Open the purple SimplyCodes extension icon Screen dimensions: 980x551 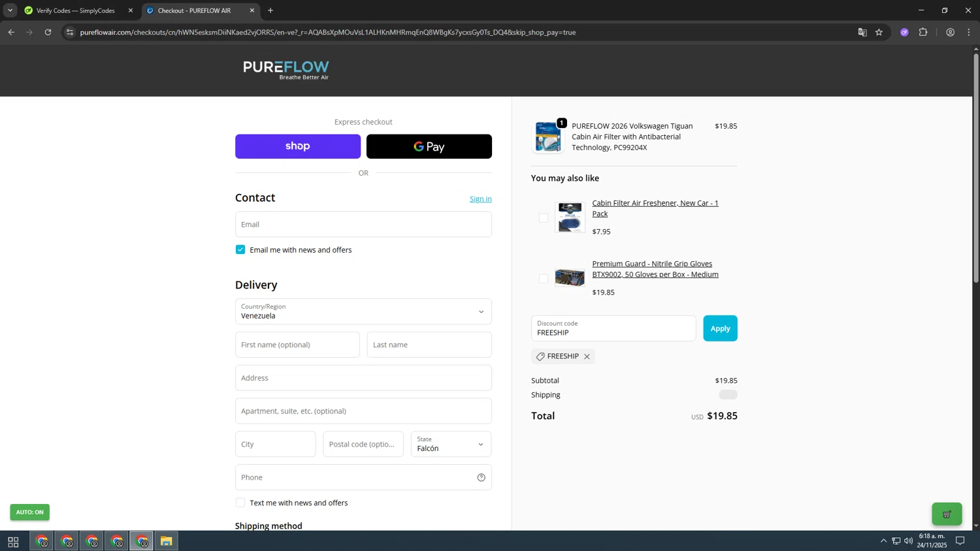[x=904, y=32]
